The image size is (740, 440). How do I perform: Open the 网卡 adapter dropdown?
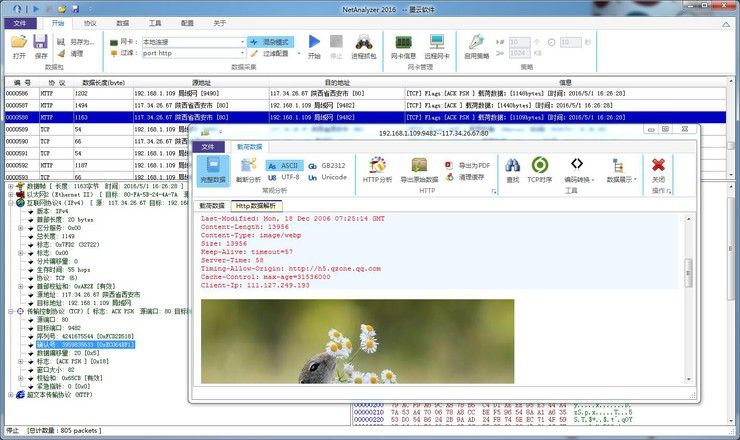(243, 42)
